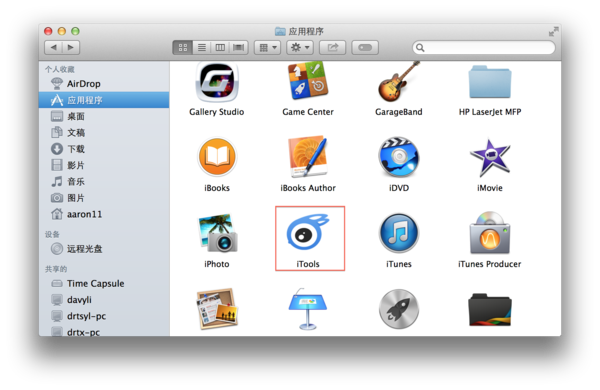Switch to list view
Screen dimensions: 600x390
click(201, 47)
